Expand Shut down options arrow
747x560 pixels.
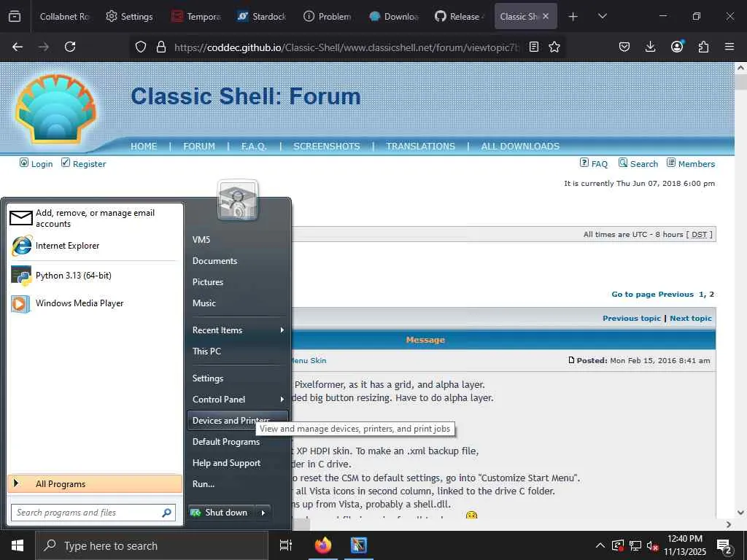(263, 513)
